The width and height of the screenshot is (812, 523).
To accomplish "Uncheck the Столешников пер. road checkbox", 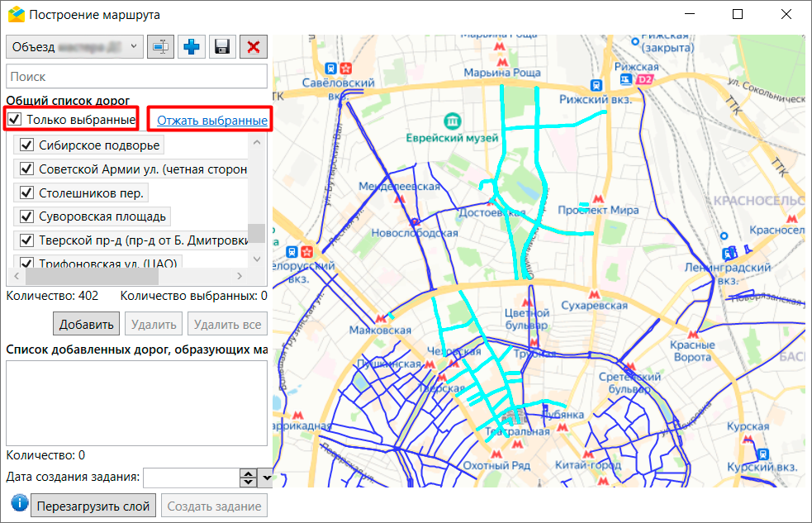I will coord(26,193).
